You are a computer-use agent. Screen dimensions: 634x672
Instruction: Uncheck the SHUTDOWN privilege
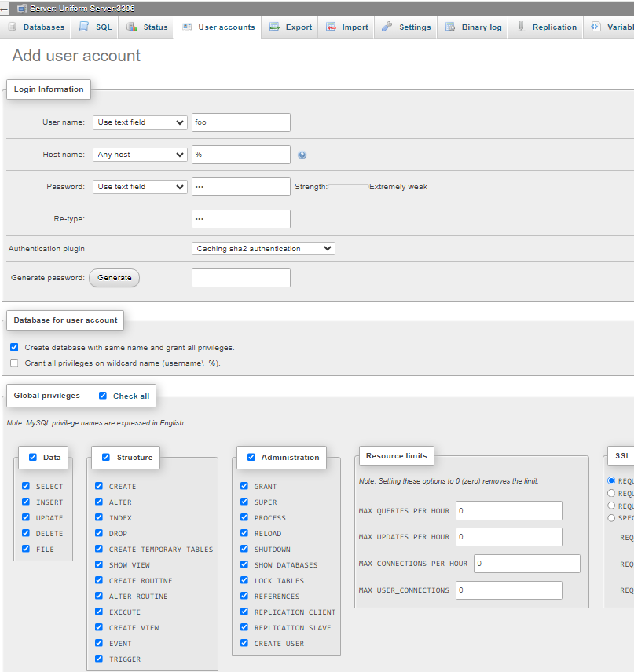tap(244, 549)
